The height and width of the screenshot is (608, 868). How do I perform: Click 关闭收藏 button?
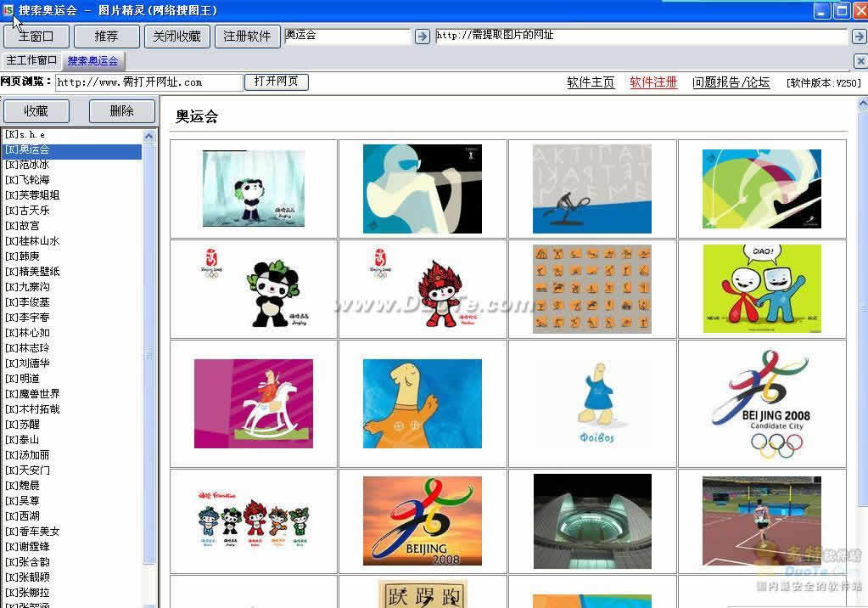coord(177,37)
